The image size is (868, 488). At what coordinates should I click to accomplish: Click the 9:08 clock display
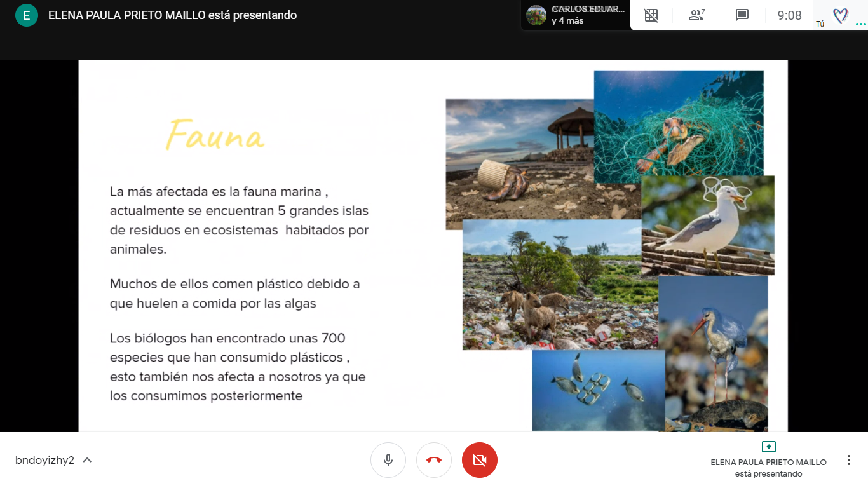pyautogui.click(x=790, y=15)
